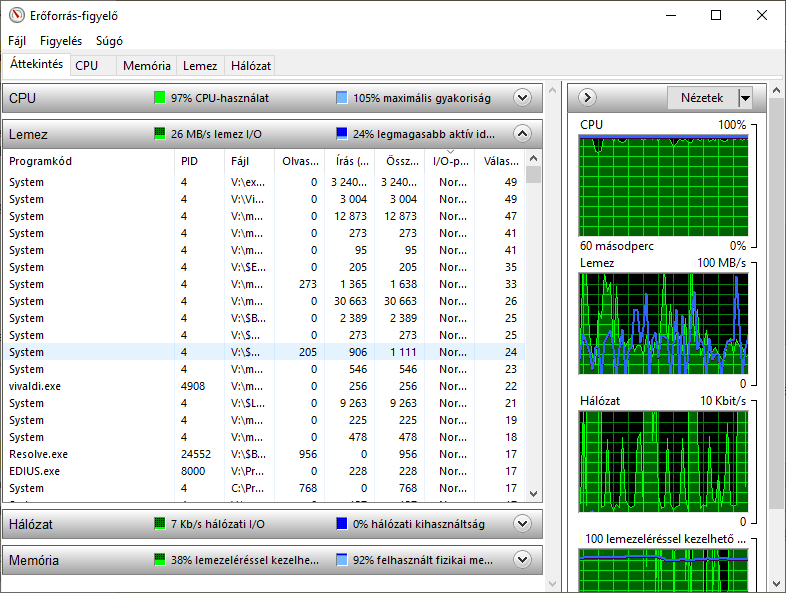Image resolution: width=786 pixels, height=593 pixels.
Task: Select the vivaldi.exe process row
Action: pos(264,386)
